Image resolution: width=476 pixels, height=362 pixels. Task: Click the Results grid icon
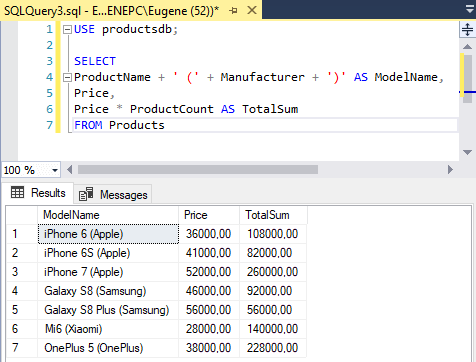pos(17,192)
